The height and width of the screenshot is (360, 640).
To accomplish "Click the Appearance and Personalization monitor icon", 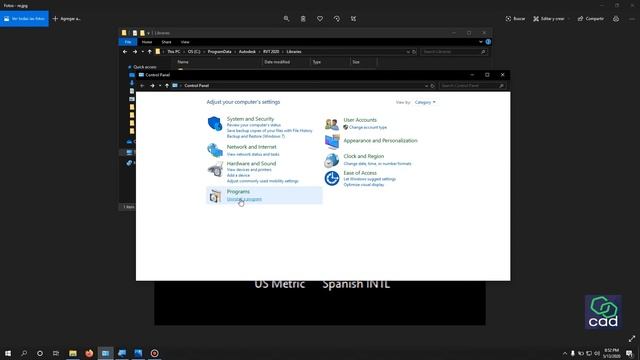I will pyautogui.click(x=332, y=142).
